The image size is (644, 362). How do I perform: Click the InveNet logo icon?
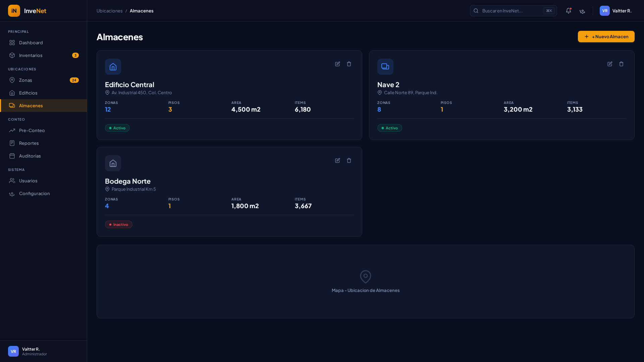click(14, 11)
